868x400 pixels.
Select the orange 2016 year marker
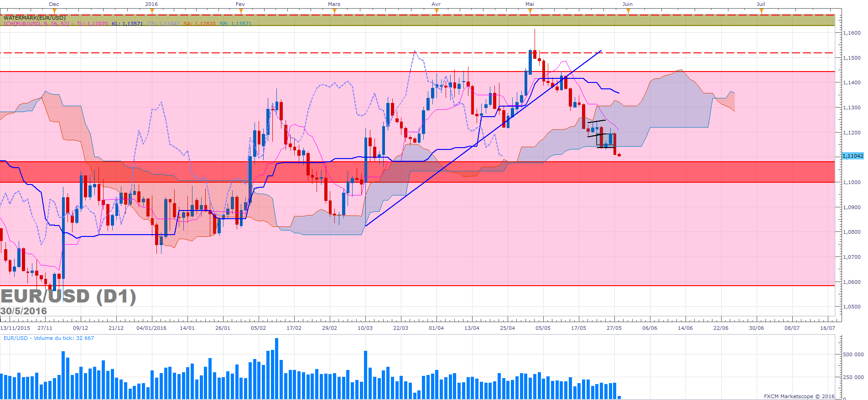(x=151, y=11)
